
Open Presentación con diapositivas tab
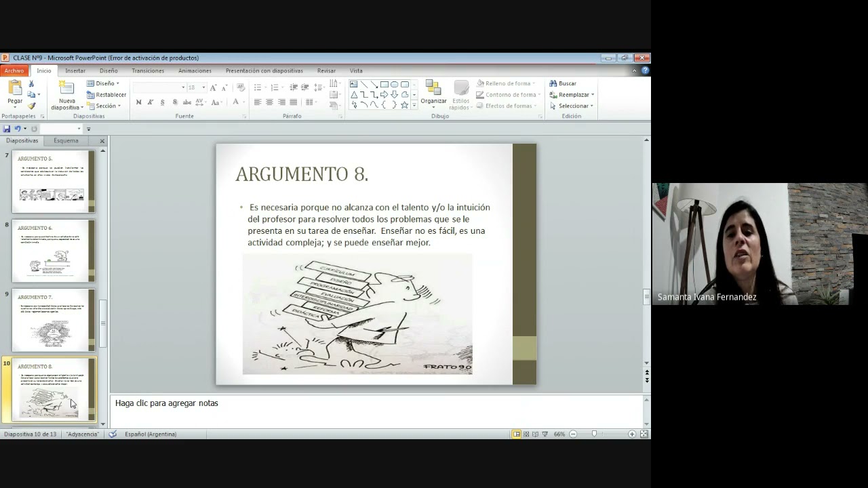tap(264, 70)
